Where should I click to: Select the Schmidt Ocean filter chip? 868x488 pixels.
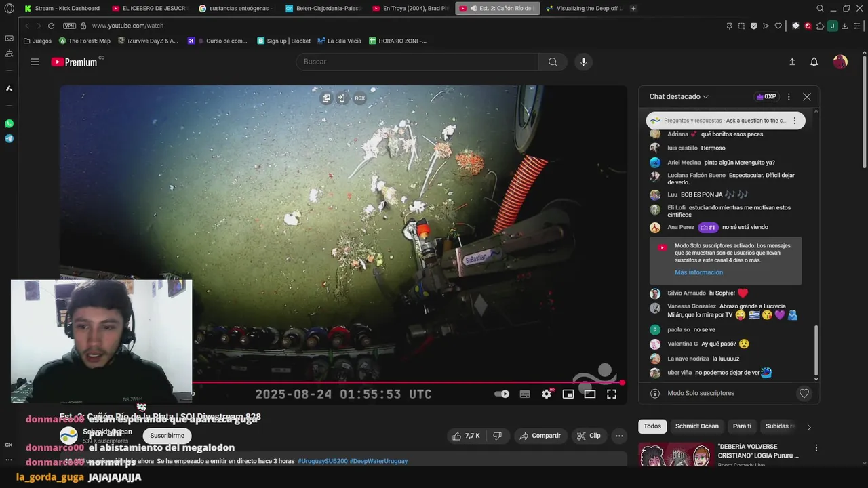697,426
